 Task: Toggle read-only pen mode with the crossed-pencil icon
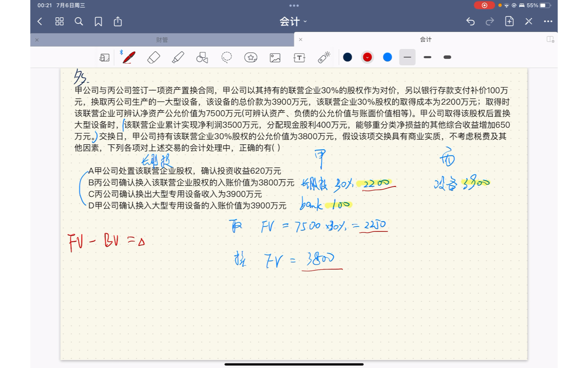pyautogui.click(x=528, y=21)
